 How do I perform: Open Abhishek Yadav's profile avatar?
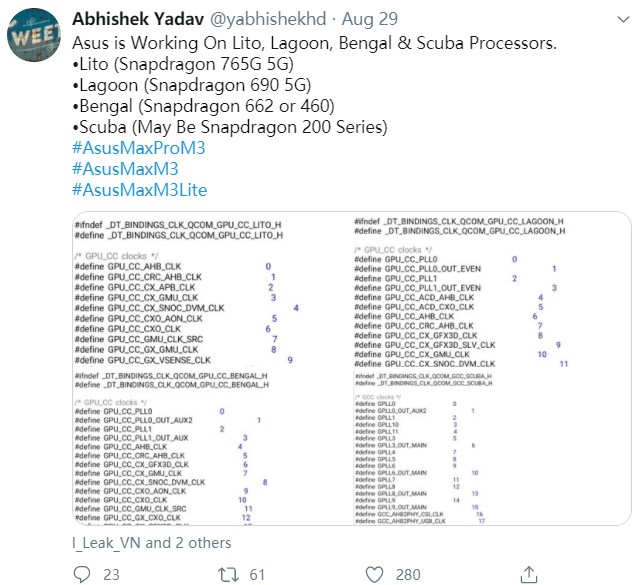(33, 35)
